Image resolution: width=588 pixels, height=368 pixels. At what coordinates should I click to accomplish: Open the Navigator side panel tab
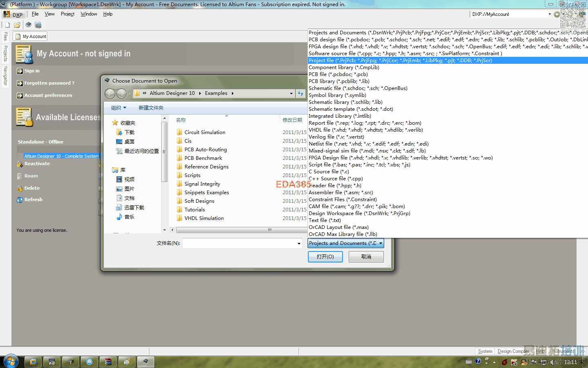[x=5, y=76]
